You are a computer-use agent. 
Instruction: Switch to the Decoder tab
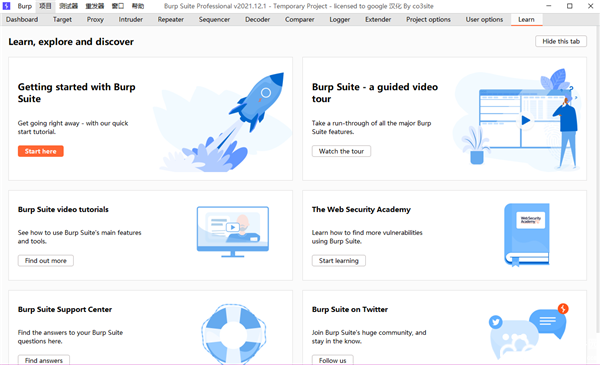coord(257,20)
